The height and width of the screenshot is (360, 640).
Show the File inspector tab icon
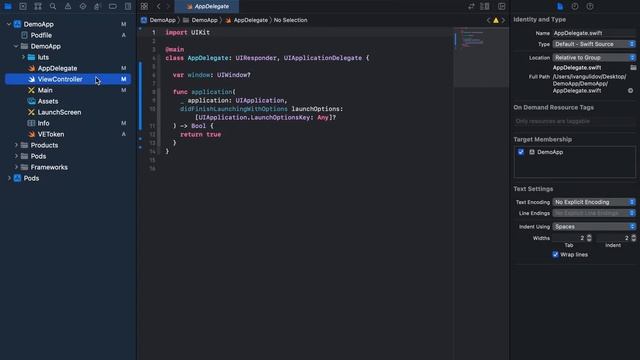point(560,7)
